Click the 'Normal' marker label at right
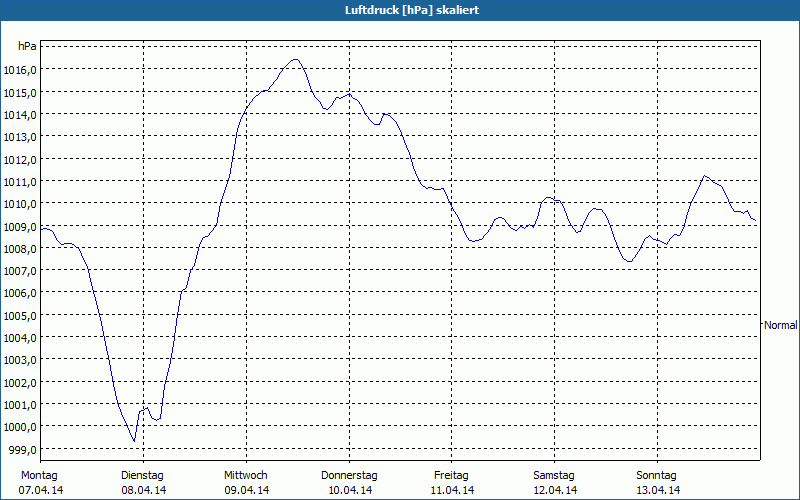Viewport: 800px width, 500px height. click(780, 325)
